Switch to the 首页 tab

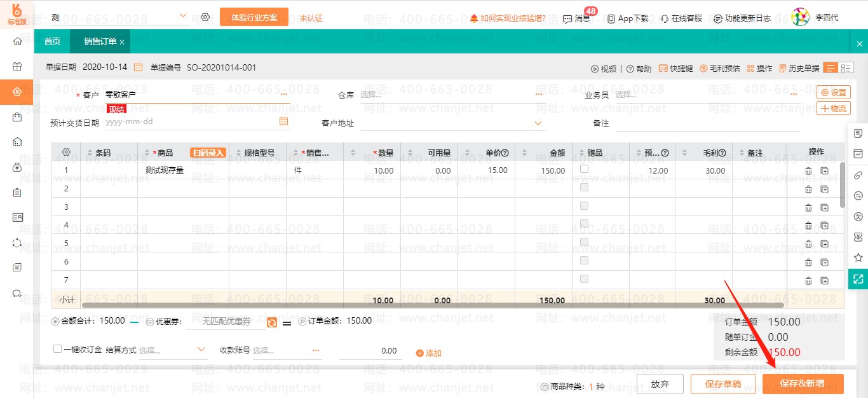51,41
